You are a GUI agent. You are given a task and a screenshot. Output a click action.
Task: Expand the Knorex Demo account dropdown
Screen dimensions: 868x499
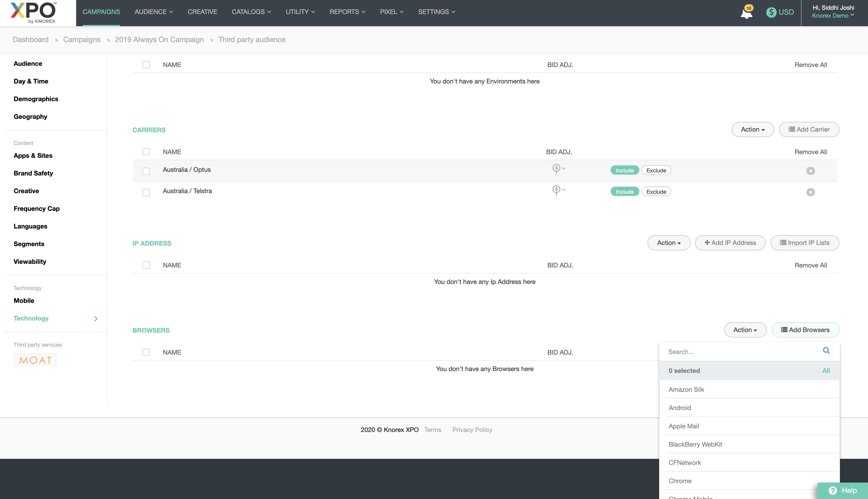832,16
